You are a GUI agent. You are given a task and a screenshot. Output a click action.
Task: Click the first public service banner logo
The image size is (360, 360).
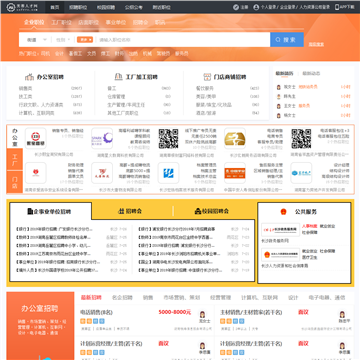click(280, 230)
